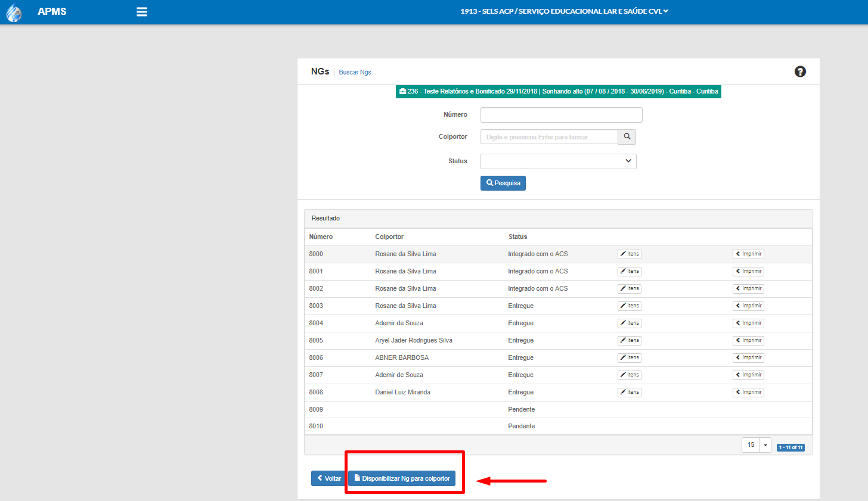Click the Colportor search input field
Screen dimensions: 868x501
549,137
